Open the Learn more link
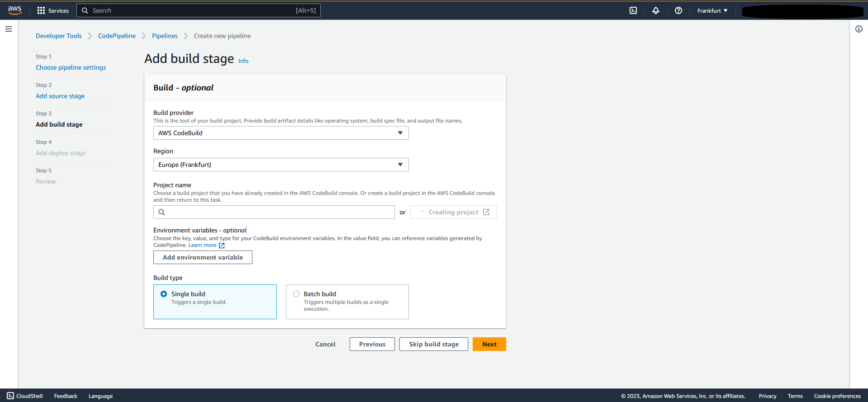The height and width of the screenshot is (402, 868). point(202,245)
